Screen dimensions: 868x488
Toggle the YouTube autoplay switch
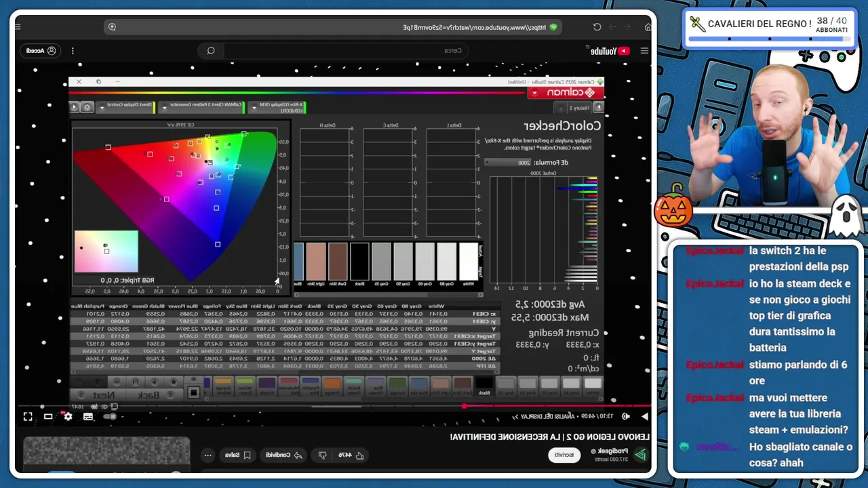111,416
